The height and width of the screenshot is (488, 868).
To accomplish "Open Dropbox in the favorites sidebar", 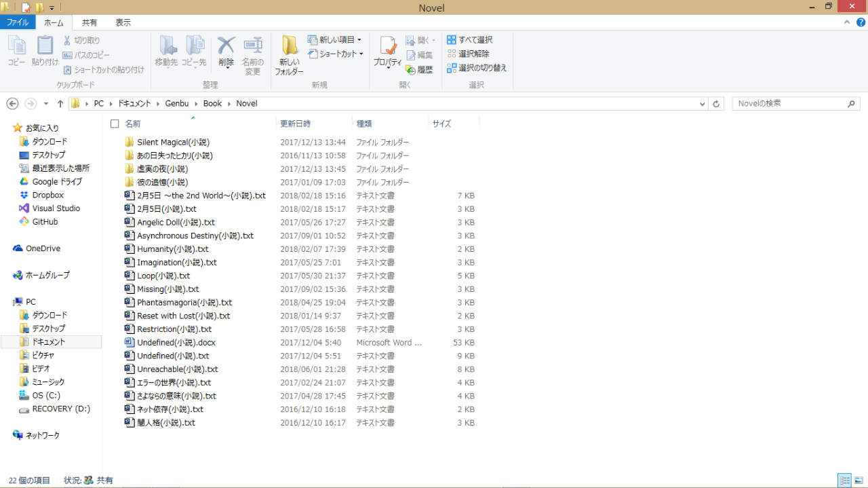I will coord(47,195).
